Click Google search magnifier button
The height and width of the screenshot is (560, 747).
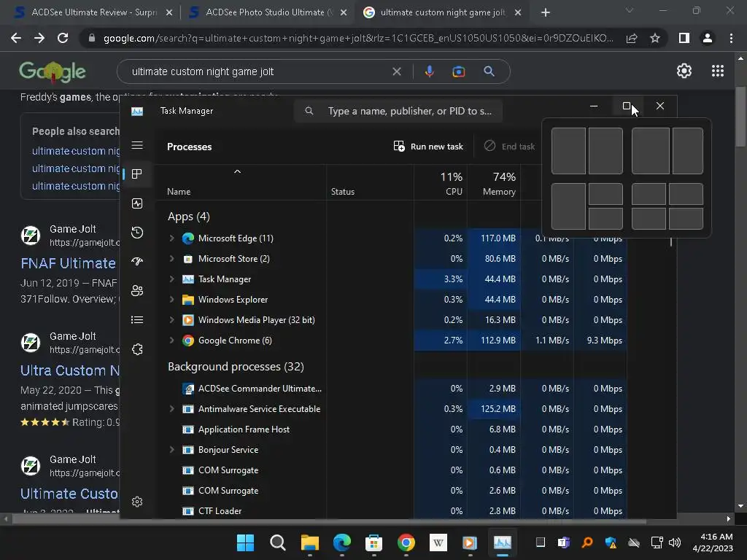click(489, 71)
